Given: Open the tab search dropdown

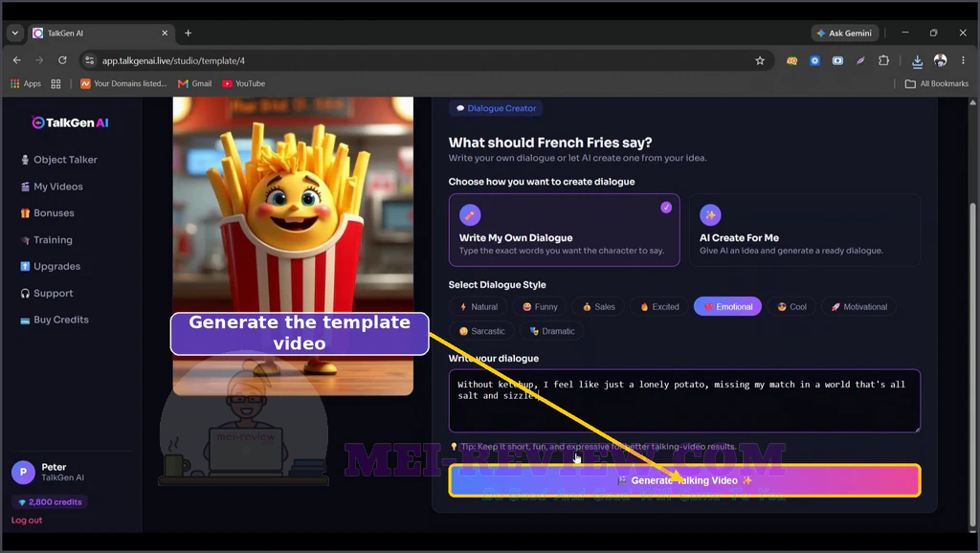Looking at the screenshot, I should pos(15,33).
